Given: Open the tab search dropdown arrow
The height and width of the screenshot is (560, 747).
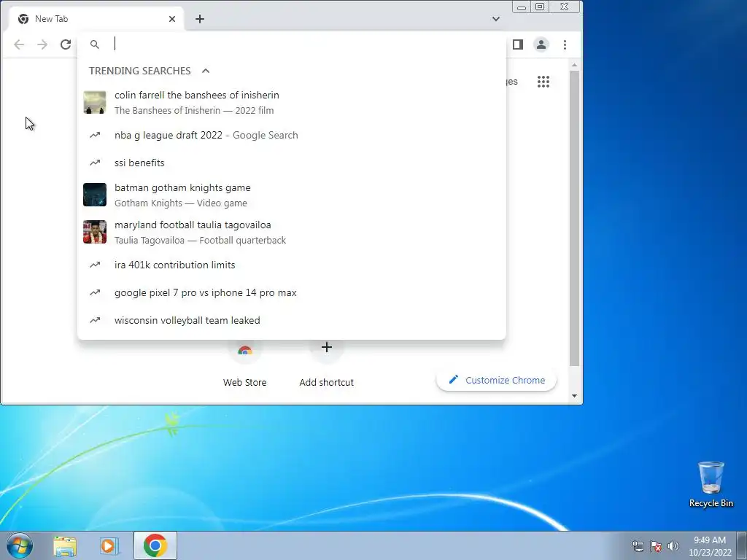Looking at the screenshot, I should pyautogui.click(x=496, y=19).
